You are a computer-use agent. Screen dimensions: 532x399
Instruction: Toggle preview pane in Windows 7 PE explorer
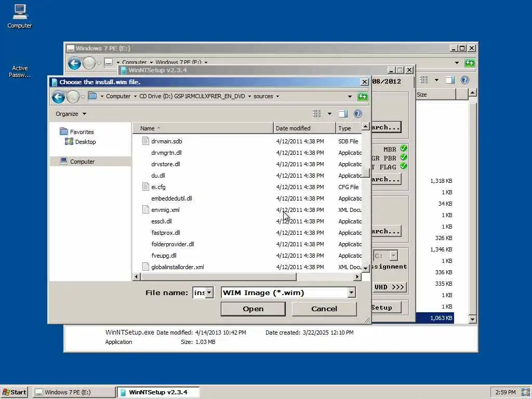[450, 79]
